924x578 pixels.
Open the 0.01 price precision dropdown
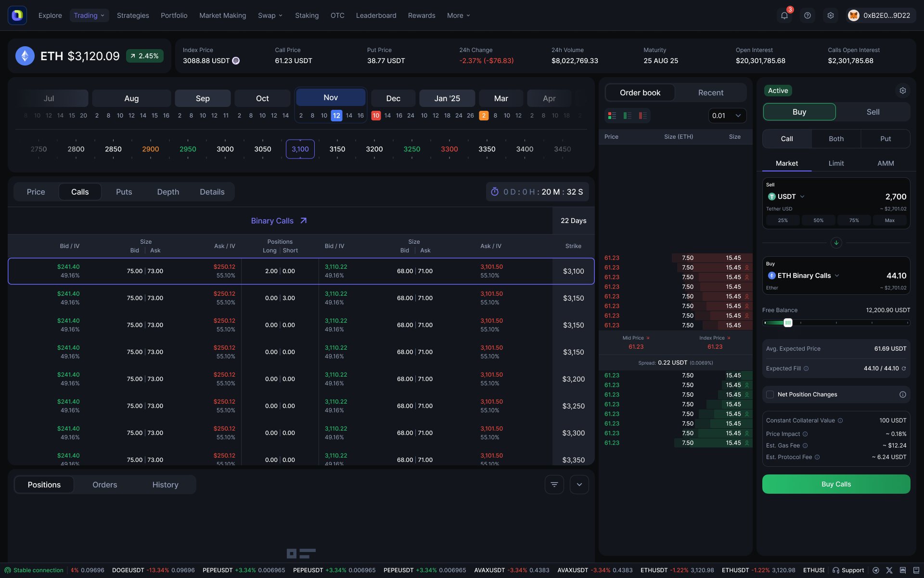click(727, 116)
